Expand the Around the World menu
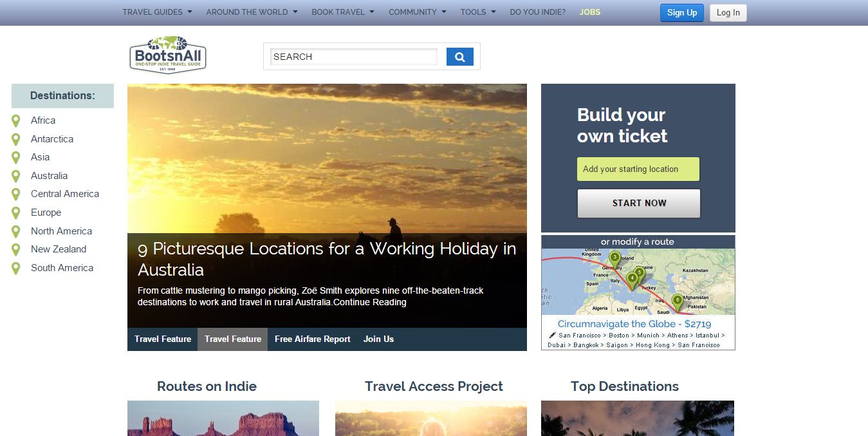 [252, 12]
